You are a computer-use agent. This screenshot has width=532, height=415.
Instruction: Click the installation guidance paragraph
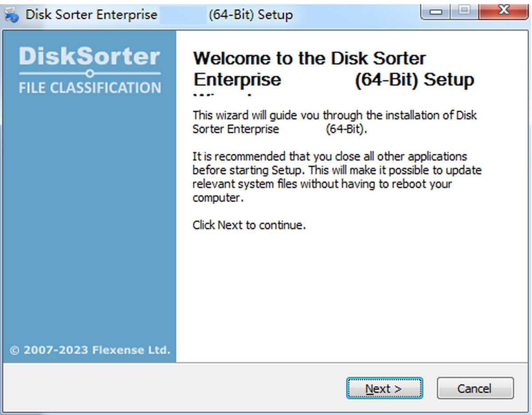(334, 122)
